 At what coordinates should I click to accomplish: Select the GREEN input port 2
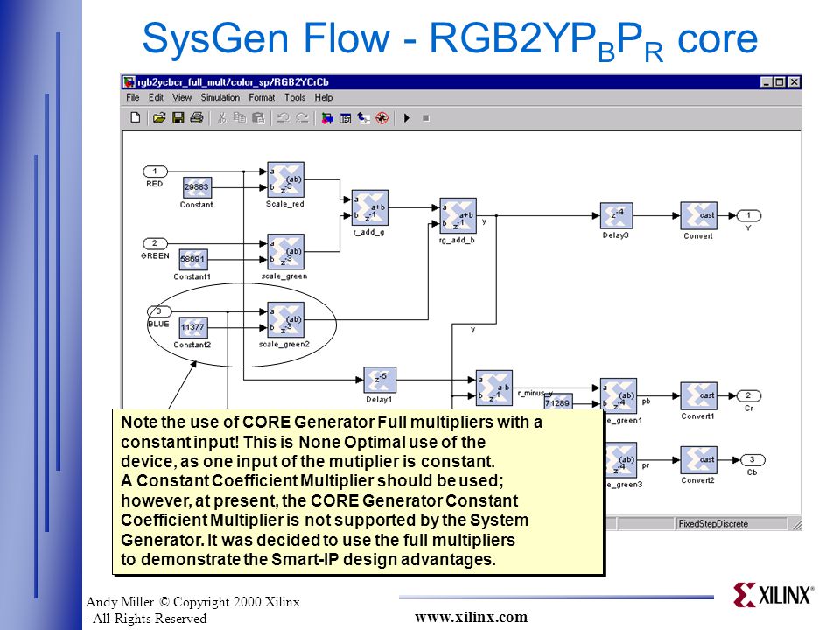(x=155, y=243)
